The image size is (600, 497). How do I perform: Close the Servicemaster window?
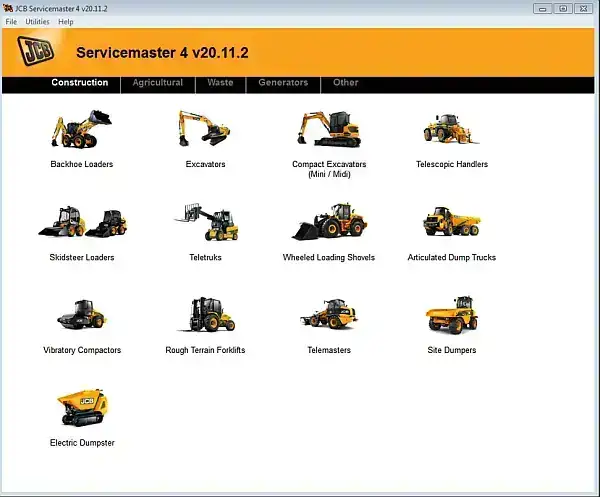(x=584, y=8)
